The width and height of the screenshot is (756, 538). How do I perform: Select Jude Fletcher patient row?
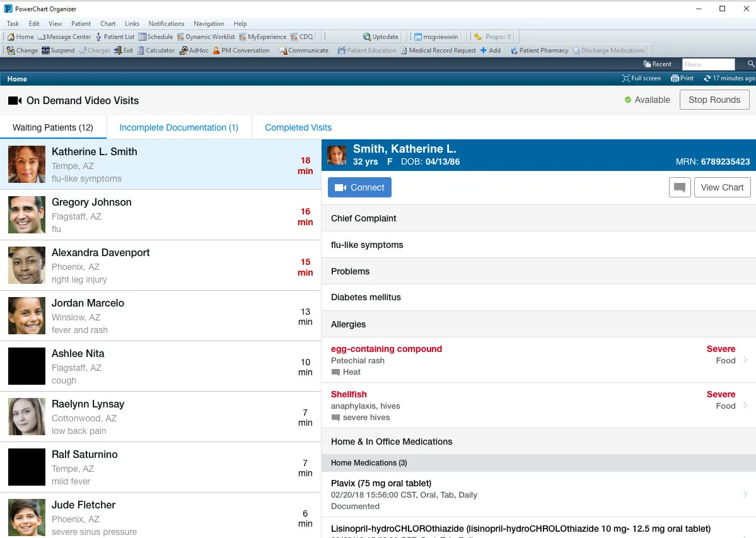coord(161,515)
